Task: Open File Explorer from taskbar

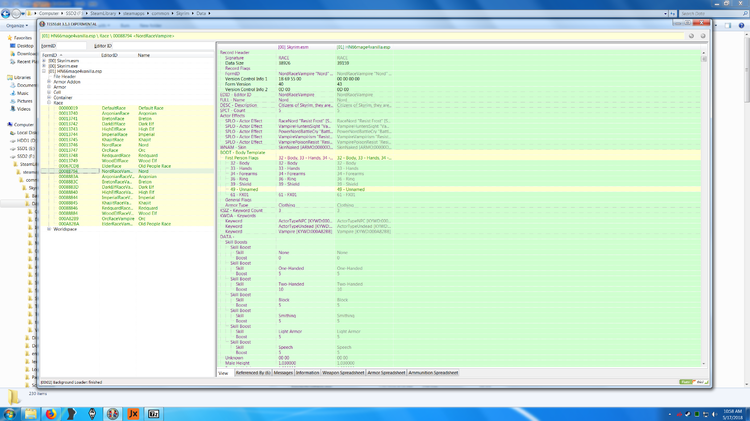Action: pos(30,414)
